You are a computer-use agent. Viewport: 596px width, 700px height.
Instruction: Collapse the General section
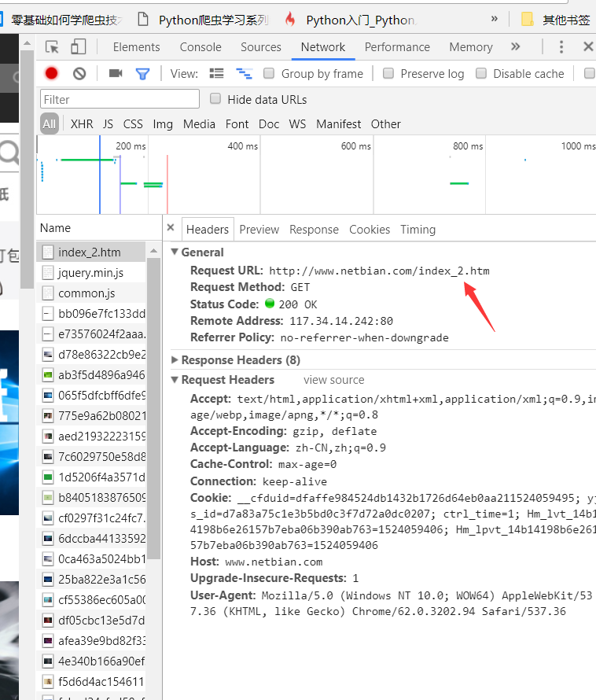175,252
